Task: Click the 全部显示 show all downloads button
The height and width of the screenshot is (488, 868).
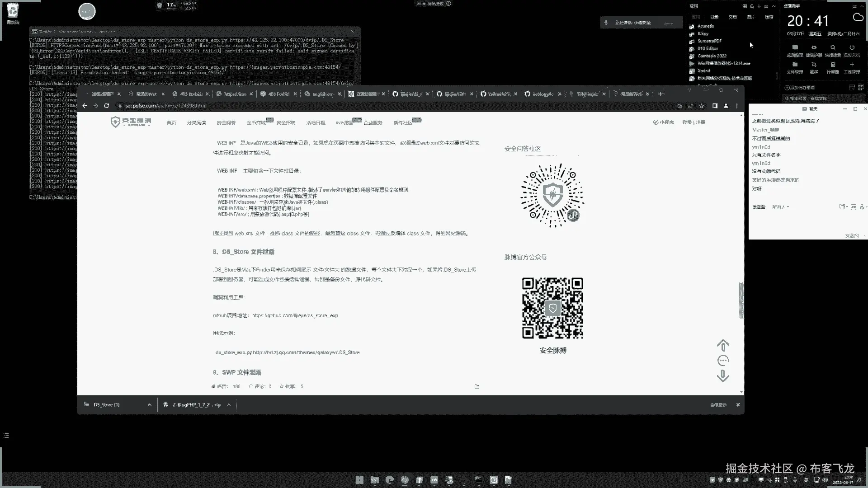Action: tap(718, 405)
